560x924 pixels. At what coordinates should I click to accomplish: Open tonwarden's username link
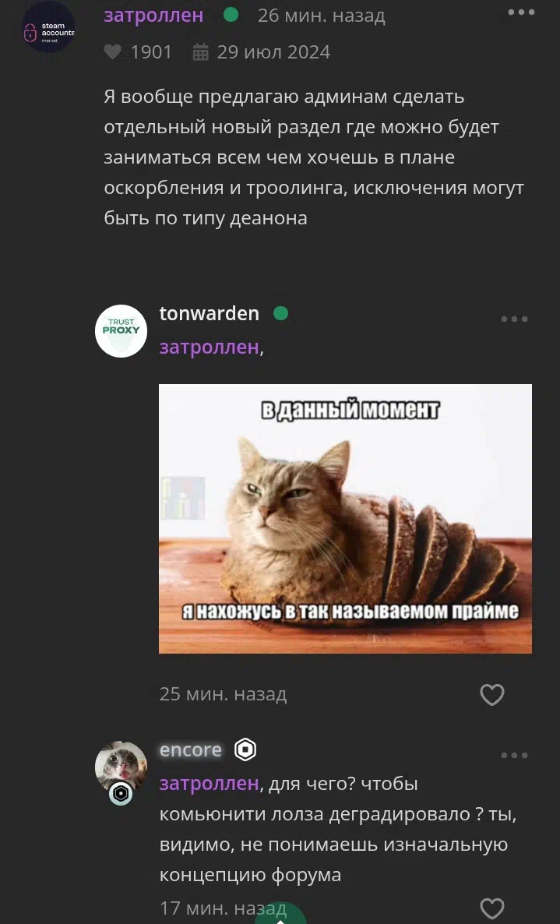pos(209,313)
